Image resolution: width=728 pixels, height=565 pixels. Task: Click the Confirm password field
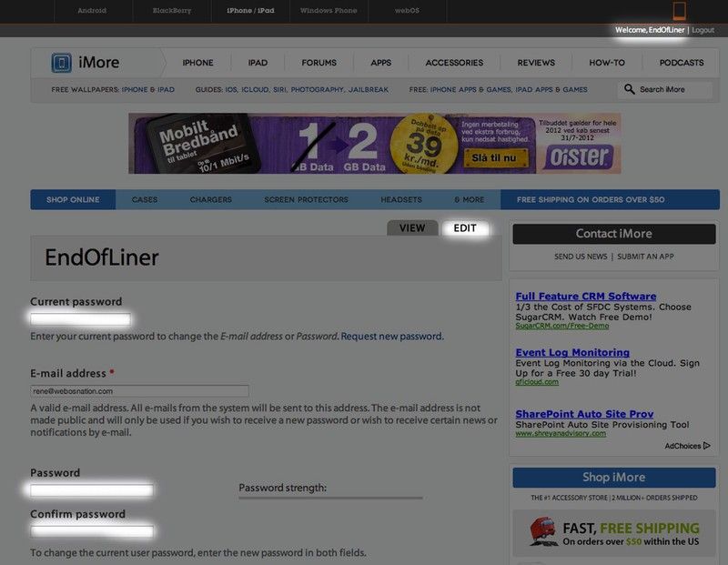91,531
